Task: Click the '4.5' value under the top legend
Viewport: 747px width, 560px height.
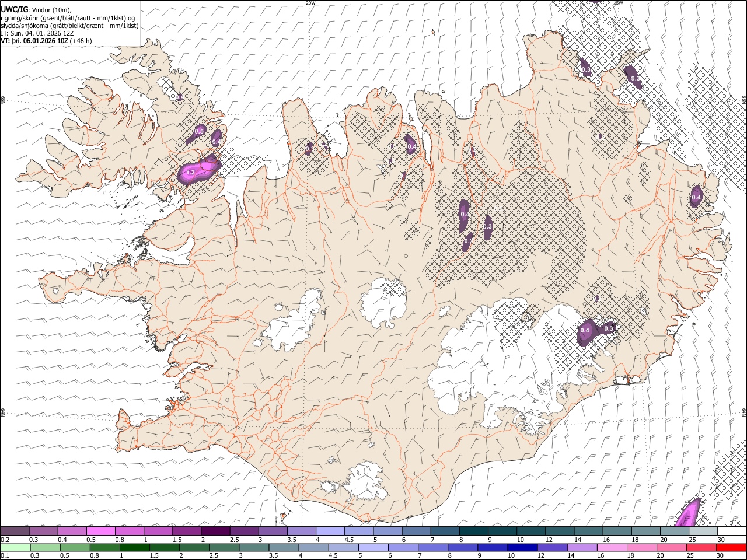Action: click(349, 540)
